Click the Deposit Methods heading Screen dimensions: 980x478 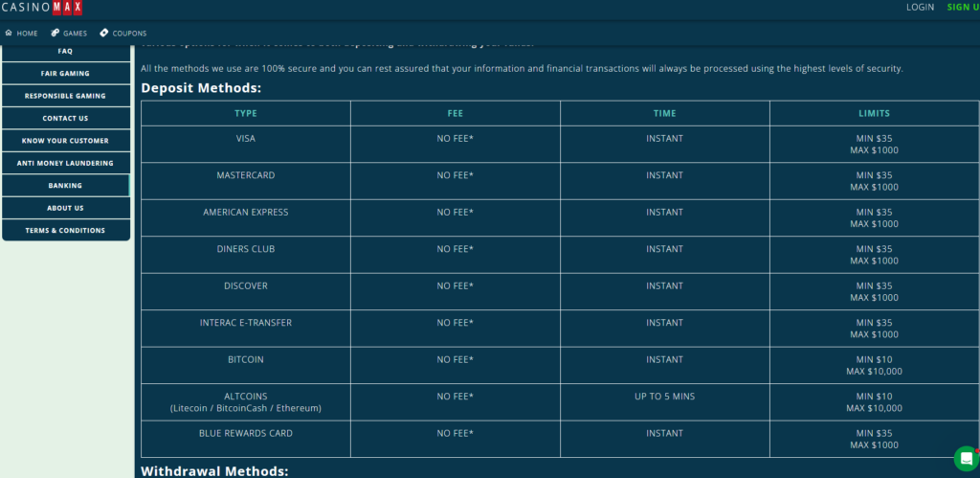pos(201,88)
